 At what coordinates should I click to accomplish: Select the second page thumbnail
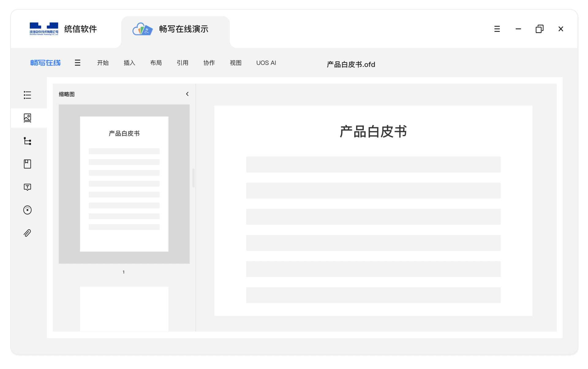point(124,309)
